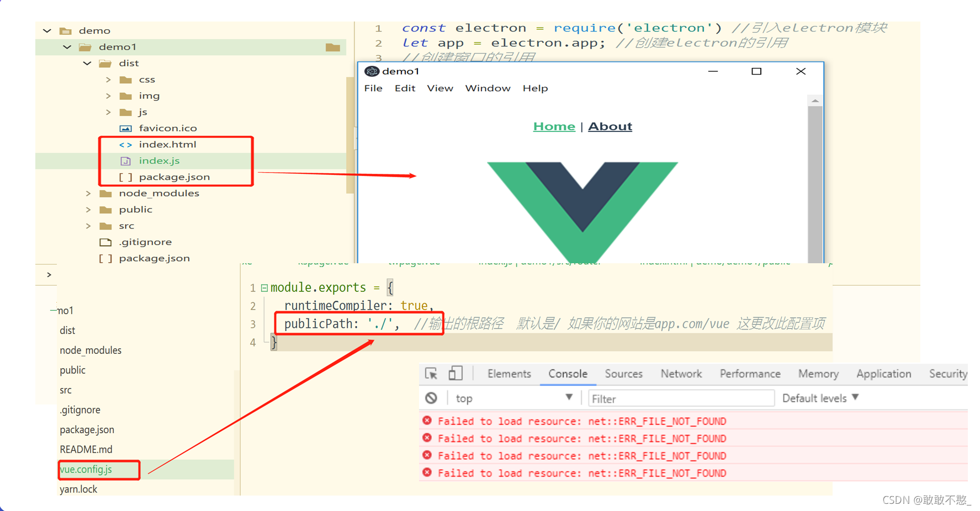Screen dimensions: 980x511
Task: Activate the DevTools inspect element icon
Action: point(431,374)
